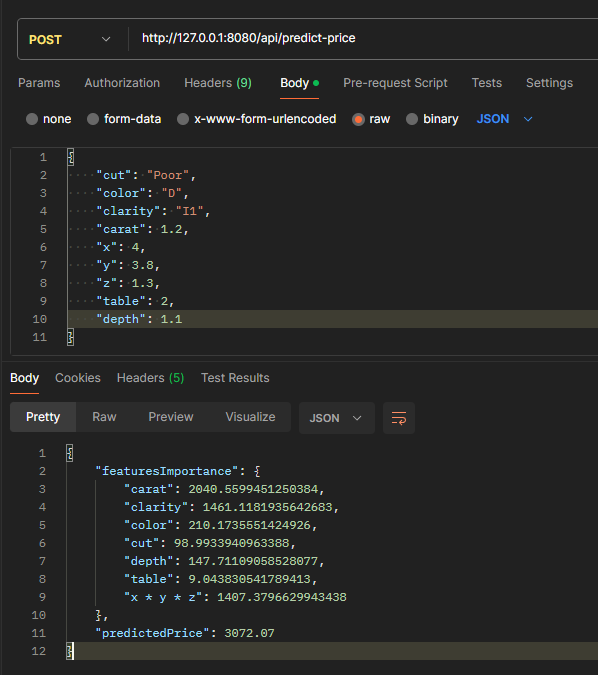Screen dimensions: 598x675
Task: Switch to the Params tab
Action: click(x=39, y=83)
